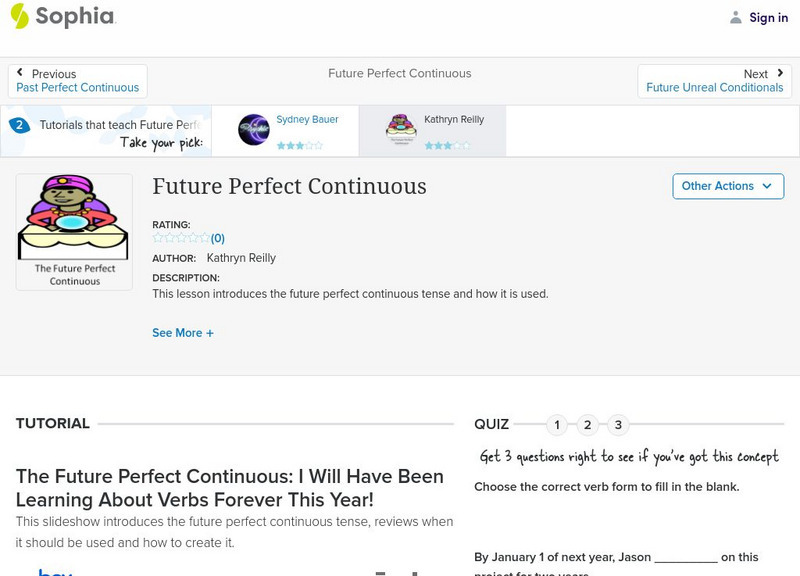Select the Kathryn Reilly tutorial tab
This screenshot has height=576, width=800.
point(432,130)
